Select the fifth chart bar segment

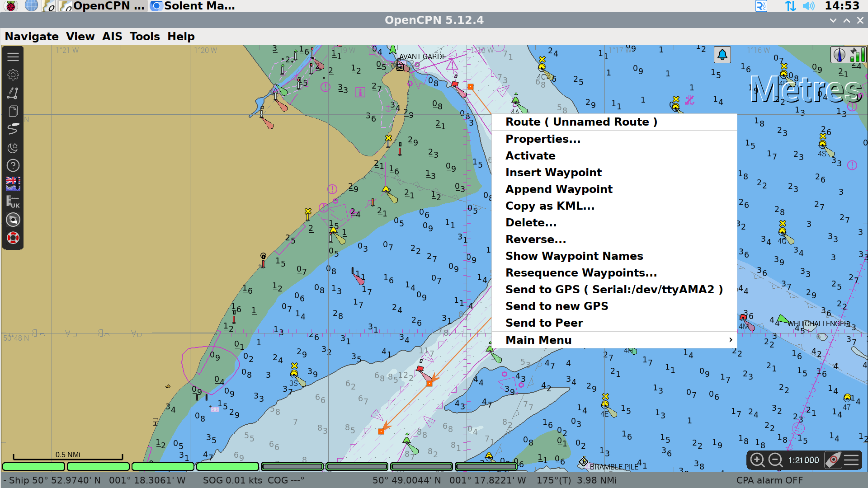click(x=292, y=466)
